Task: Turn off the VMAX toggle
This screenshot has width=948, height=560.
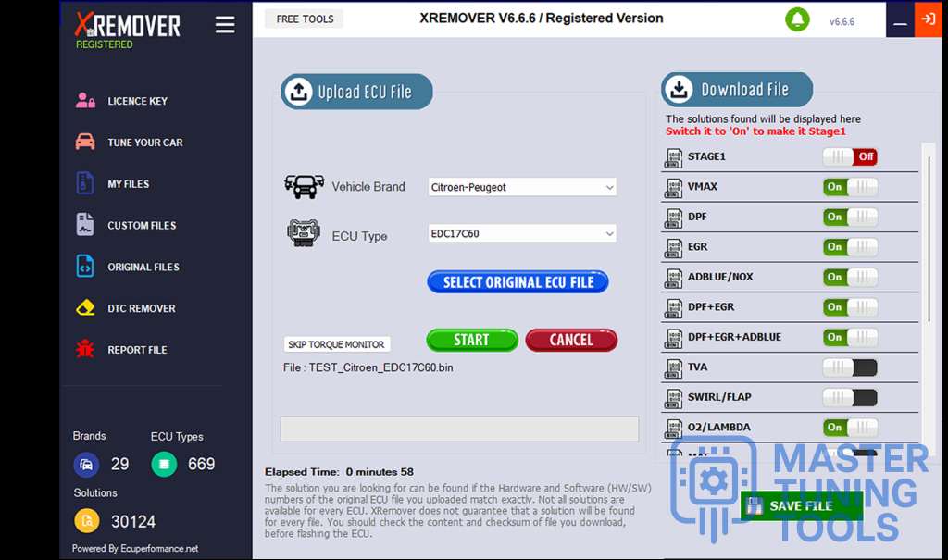Action: [850, 187]
